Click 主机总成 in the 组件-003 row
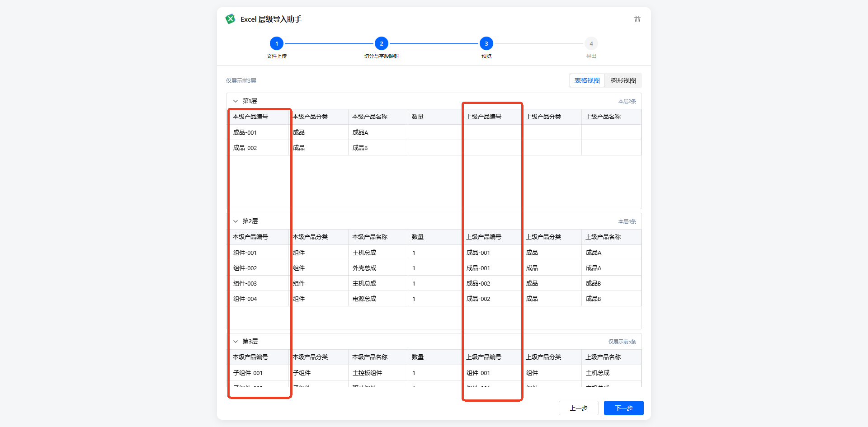The image size is (868, 427). tap(364, 283)
